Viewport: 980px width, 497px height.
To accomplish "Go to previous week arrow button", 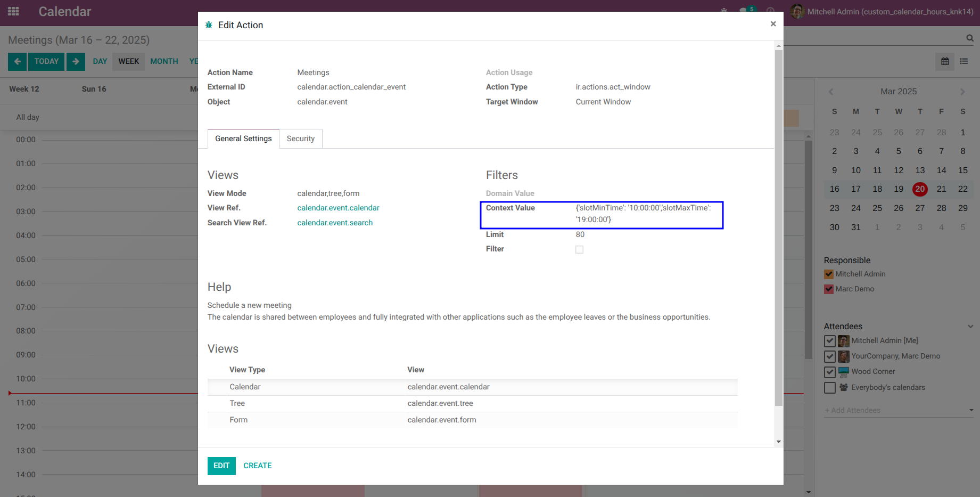I will (17, 61).
